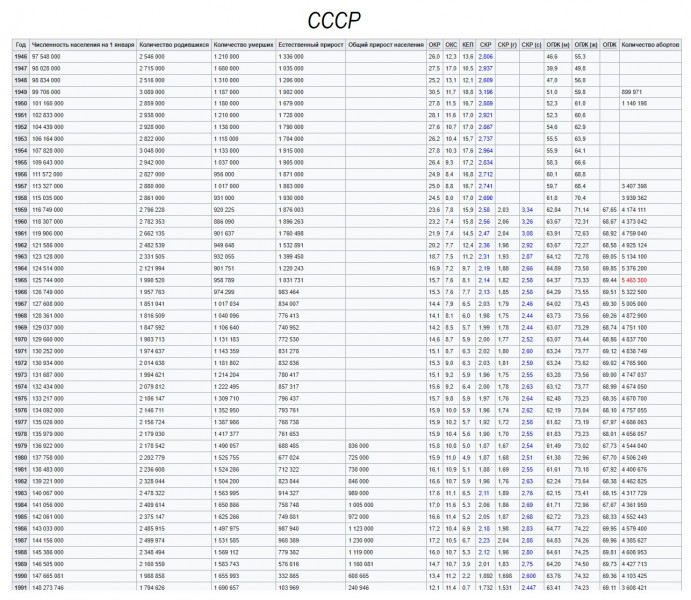Click deaths value 1 690 657

(227, 588)
